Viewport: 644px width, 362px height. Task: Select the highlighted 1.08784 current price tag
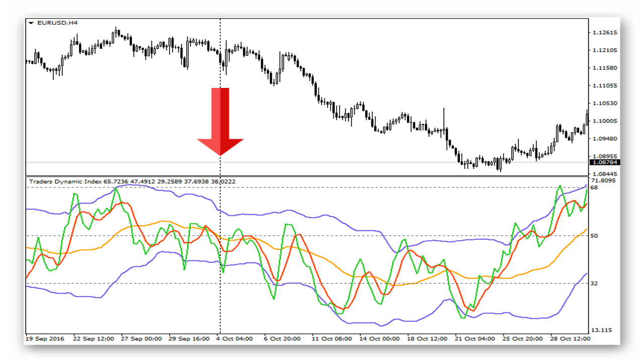point(604,162)
